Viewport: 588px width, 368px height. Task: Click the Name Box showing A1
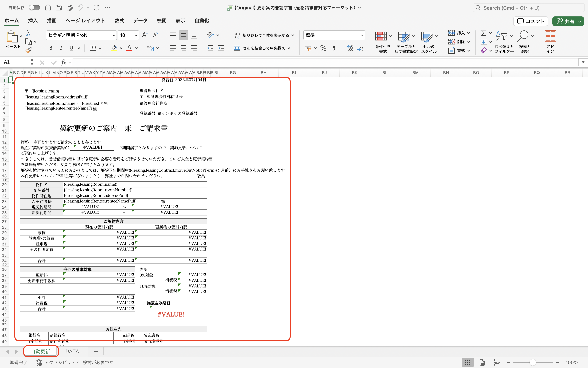pos(17,62)
